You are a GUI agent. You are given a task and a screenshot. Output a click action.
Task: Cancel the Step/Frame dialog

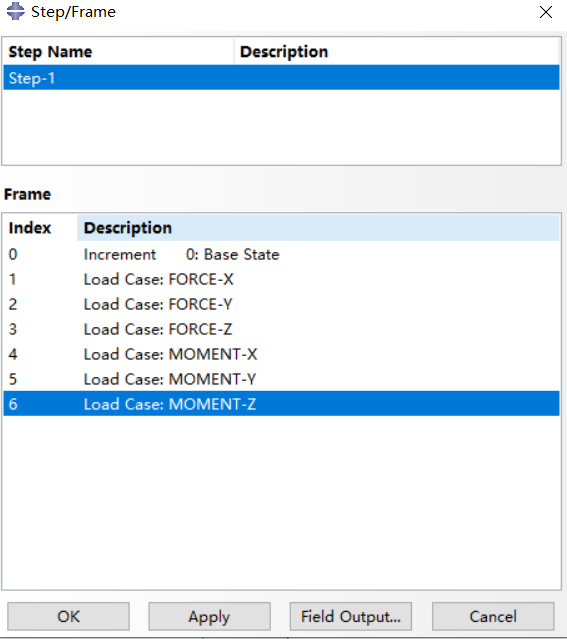point(493,616)
